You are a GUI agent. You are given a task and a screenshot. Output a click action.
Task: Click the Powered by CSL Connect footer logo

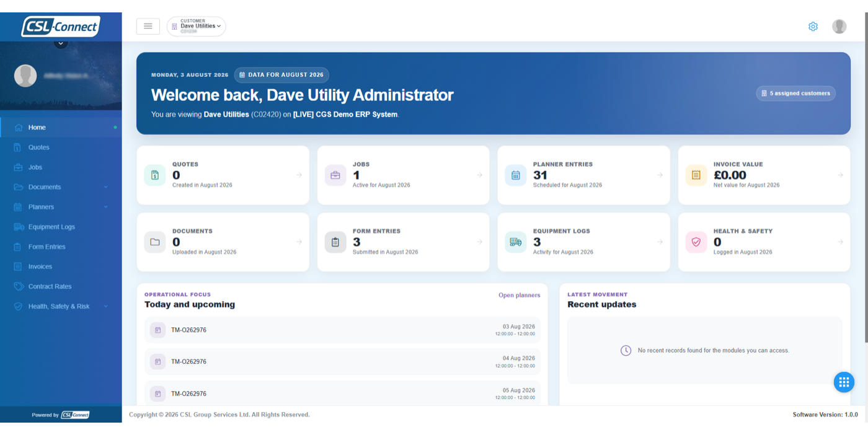tap(75, 415)
